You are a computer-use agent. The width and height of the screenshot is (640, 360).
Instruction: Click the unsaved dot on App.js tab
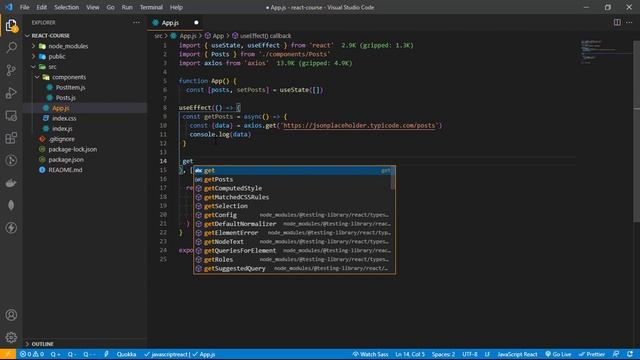tap(196, 22)
